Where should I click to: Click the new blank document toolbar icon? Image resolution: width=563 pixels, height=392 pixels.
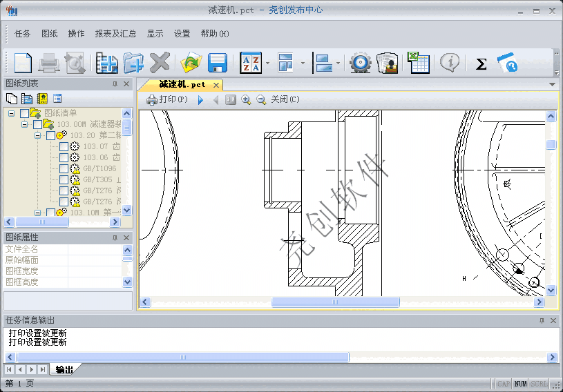pyautogui.click(x=23, y=63)
